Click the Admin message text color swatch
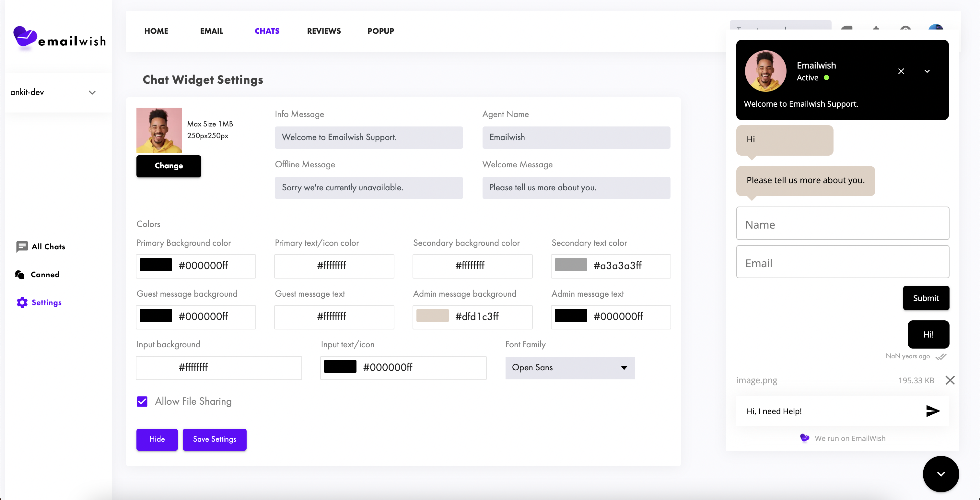Viewport: 980px width, 500px height. click(x=571, y=316)
